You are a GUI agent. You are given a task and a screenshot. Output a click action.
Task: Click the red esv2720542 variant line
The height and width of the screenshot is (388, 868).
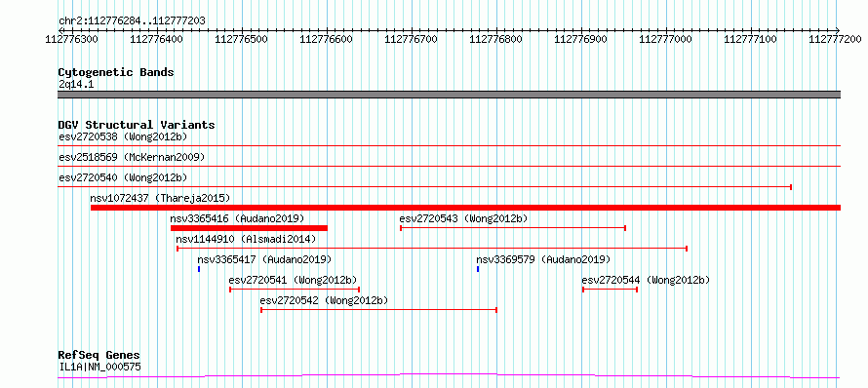(378, 310)
